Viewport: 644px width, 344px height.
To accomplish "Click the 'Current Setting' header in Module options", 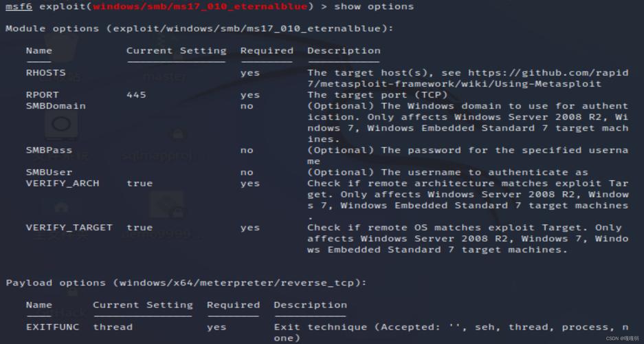I will 176,51.
